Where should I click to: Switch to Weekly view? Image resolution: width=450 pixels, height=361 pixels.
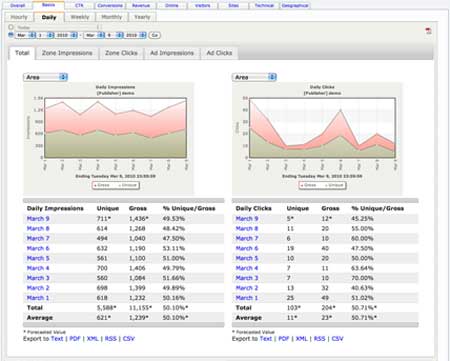pyautogui.click(x=80, y=17)
